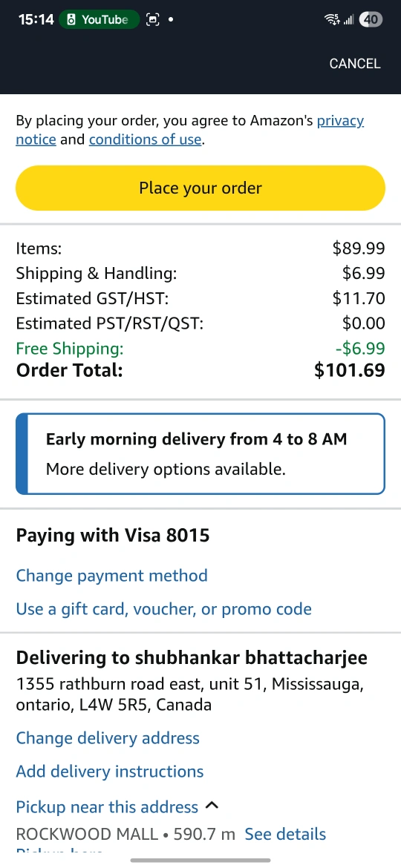
Task: Tap the screen recording status icon
Action: pyautogui.click(x=152, y=20)
